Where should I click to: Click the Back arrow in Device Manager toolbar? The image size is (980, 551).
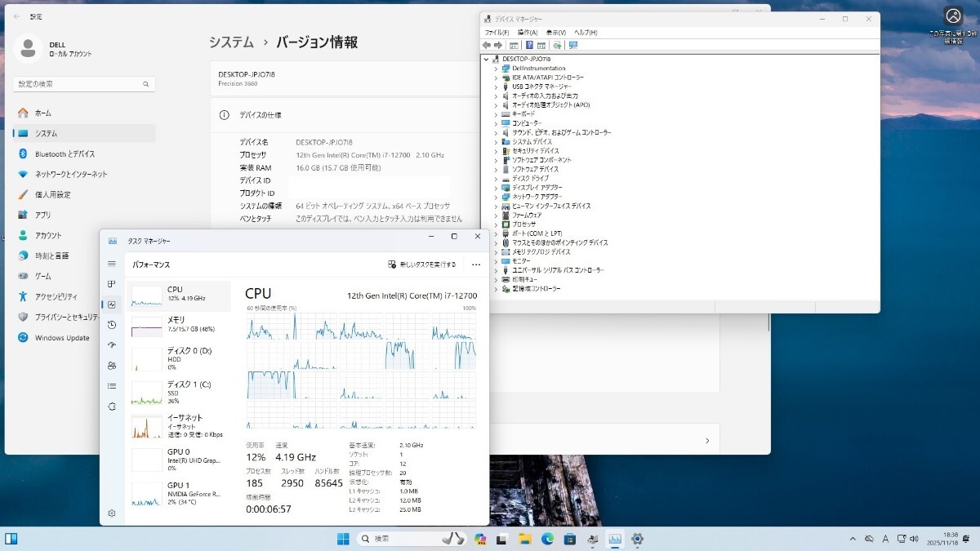pos(487,45)
